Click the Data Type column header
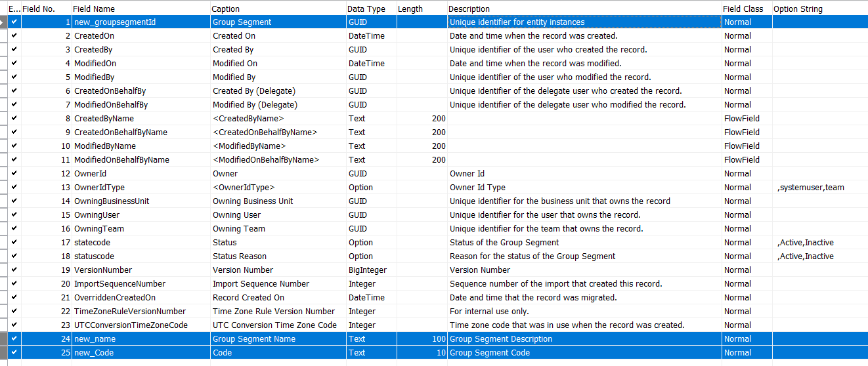 [x=366, y=9]
